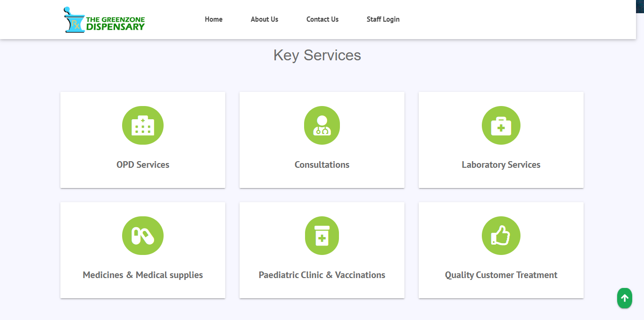Screen dimensions: 644x320
Task: Click the doctor stethoscope icon for Consultations
Action: click(x=322, y=125)
